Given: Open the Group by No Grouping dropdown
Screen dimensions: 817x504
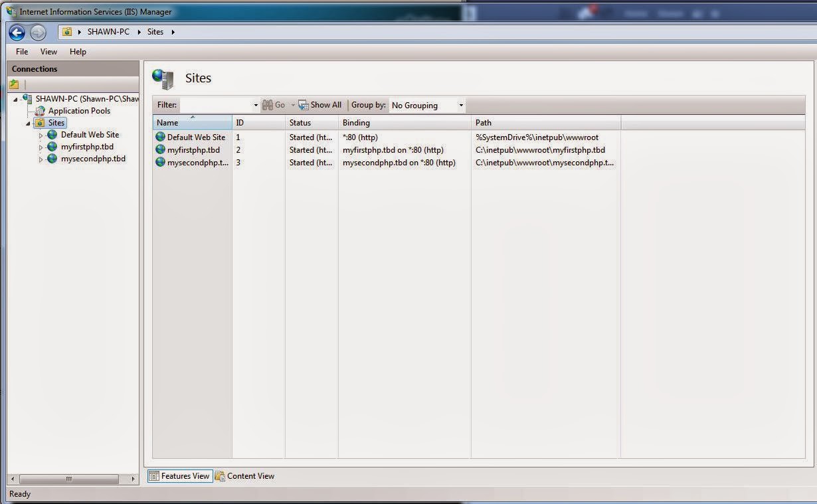Looking at the screenshot, I should (x=461, y=105).
